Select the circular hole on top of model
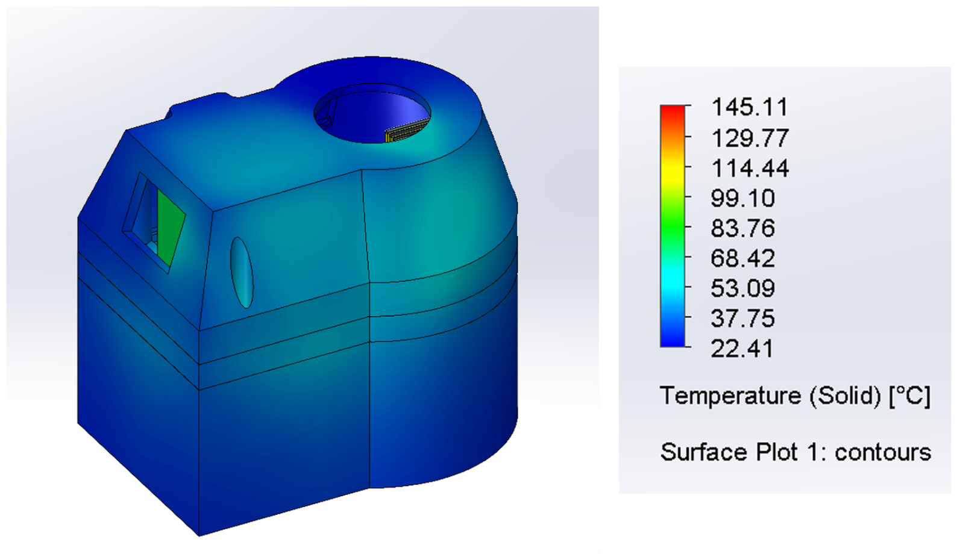 [372, 113]
